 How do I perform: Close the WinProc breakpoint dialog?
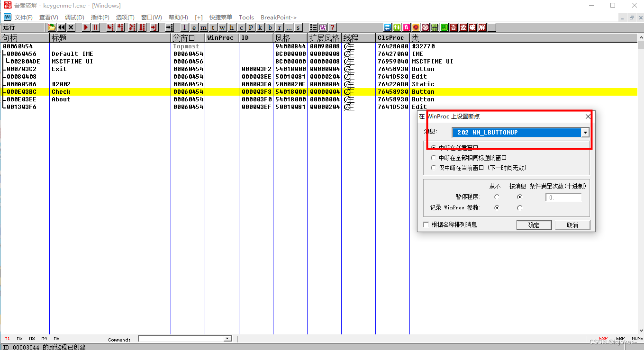pos(588,117)
